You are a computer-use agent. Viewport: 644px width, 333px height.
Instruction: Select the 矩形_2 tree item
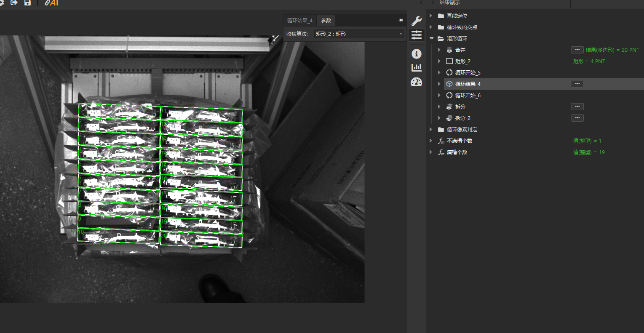[x=462, y=61]
